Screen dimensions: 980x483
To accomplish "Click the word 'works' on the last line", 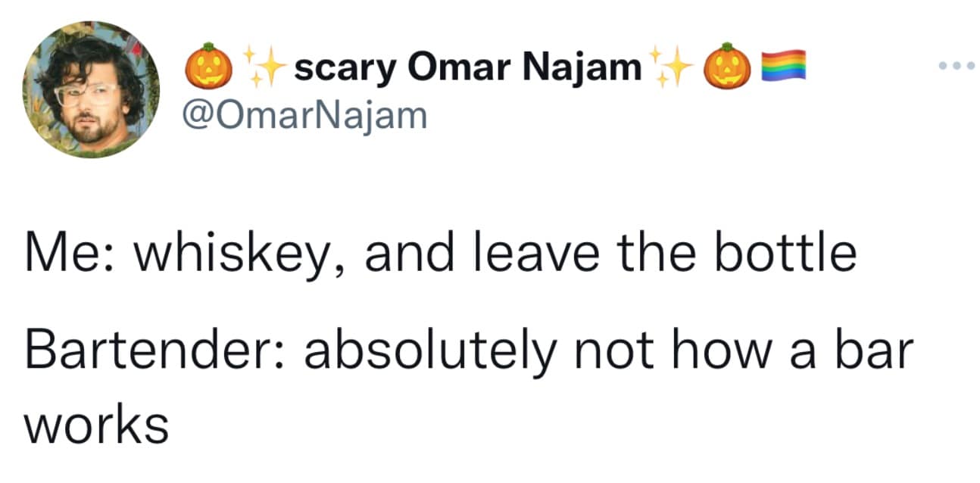I will point(96,425).
